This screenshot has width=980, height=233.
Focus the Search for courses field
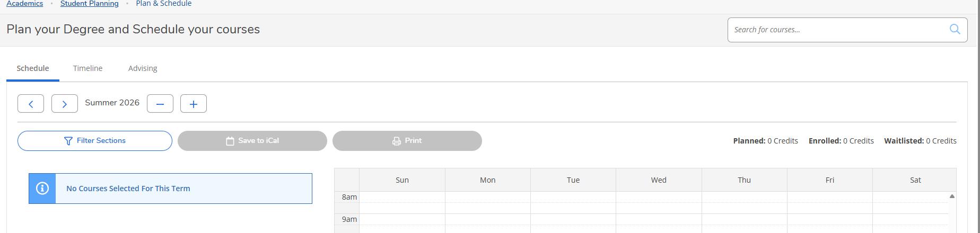(838, 30)
